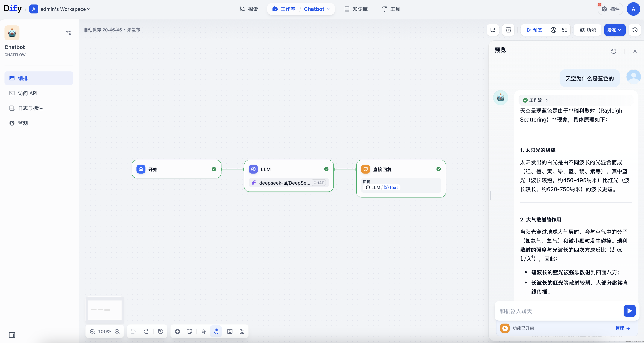644x343 pixels.
Task: Click the ENV environment variables icon
Action: (x=508, y=30)
